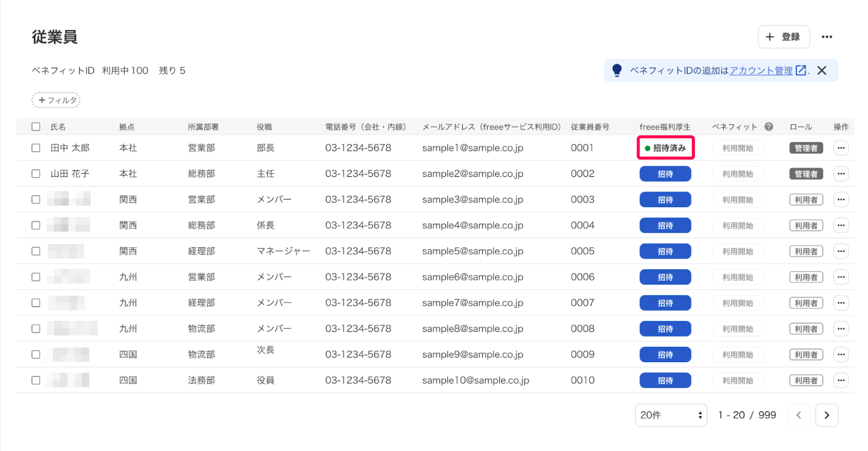Check the box for 山田 花子

[36, 174]
